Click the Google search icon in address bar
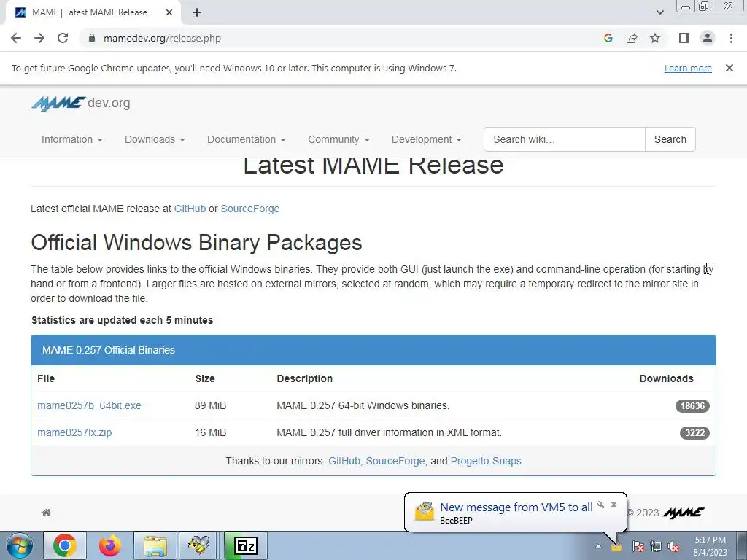Screen dimensions: 747x560 [x=608, y=38]
